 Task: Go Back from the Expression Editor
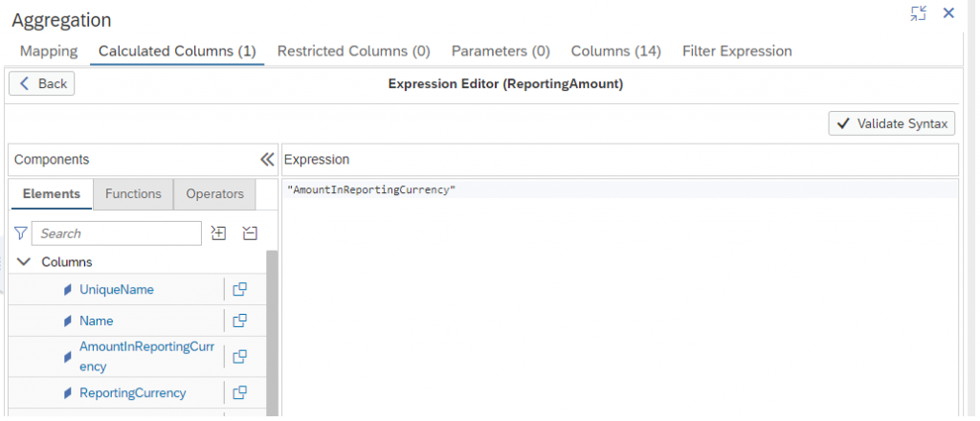(x=42, y=83)
